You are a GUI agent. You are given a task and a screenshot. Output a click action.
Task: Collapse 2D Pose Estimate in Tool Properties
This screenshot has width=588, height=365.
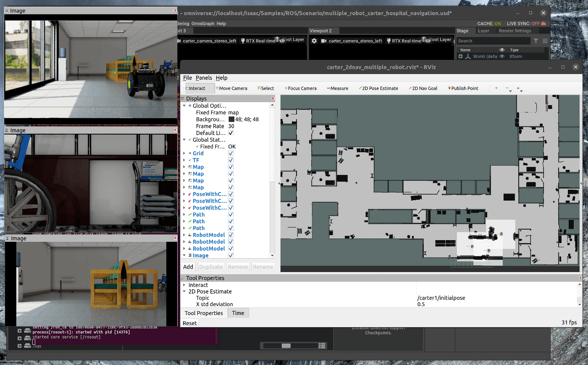tap(184, 291)
